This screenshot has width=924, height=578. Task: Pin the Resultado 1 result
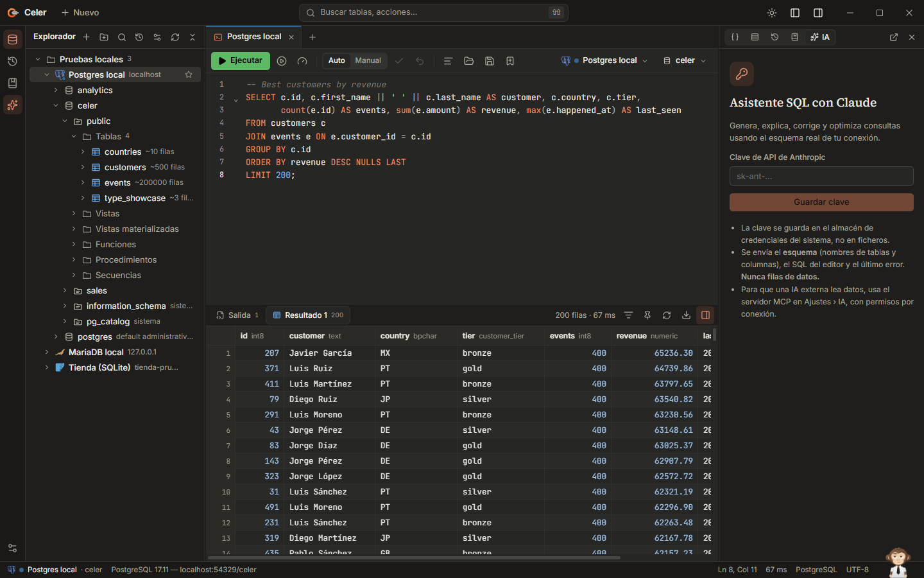click(647, 315)
